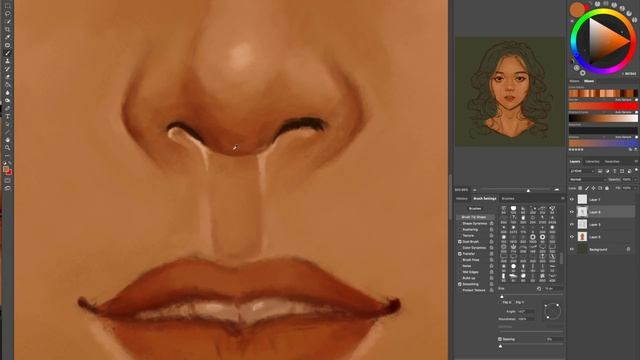Select the Blur droplet tool
This screenshot has height=360, width=640.
point(7,93)
